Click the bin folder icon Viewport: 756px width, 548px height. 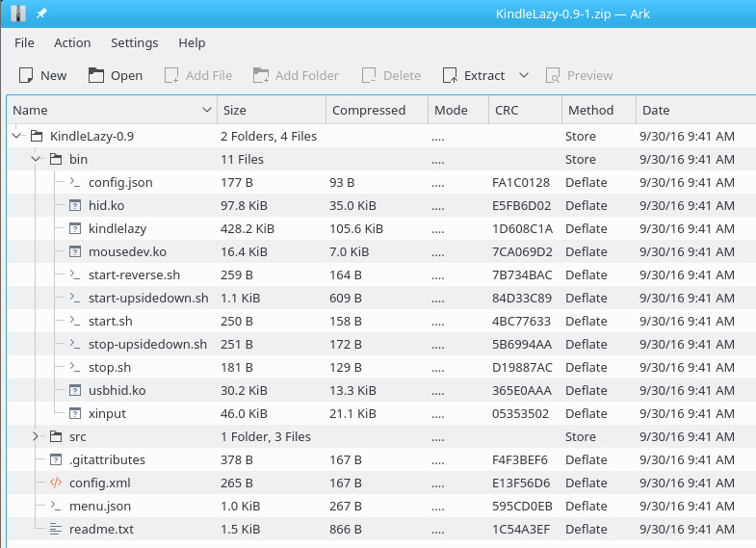56,159
